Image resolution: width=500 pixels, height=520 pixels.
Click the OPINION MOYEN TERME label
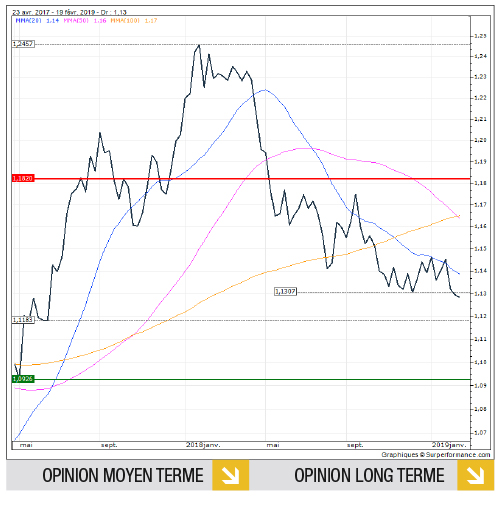click(x=123, y=475)
